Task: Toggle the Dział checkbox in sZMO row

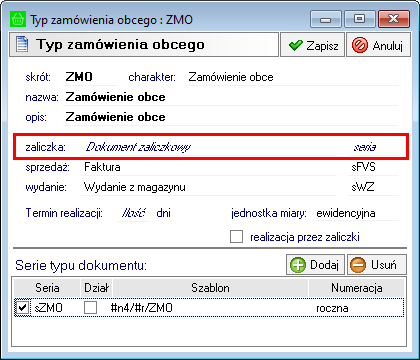Action: point(90,307)
